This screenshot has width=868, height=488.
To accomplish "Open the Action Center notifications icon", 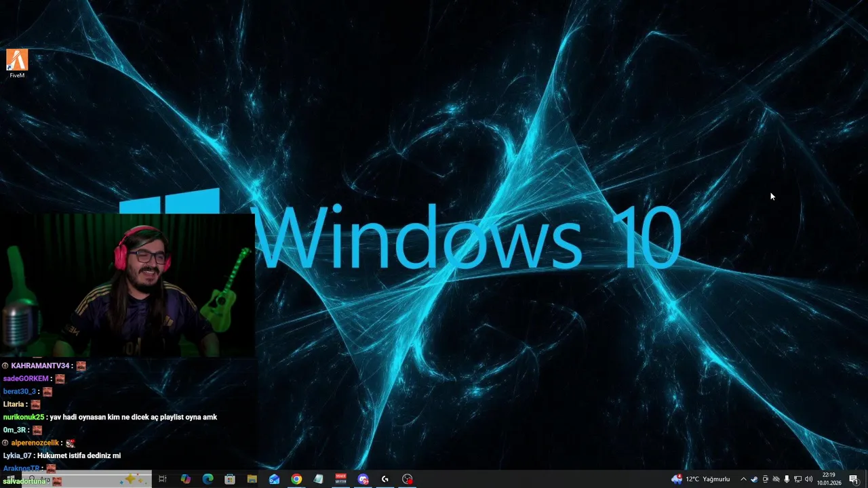I will click(x=854, y=479).
